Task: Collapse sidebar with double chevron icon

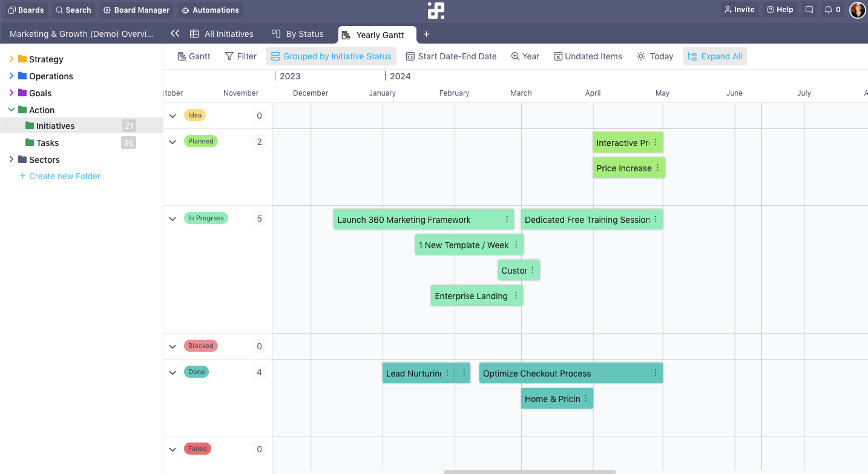Action: coord(175,34)
